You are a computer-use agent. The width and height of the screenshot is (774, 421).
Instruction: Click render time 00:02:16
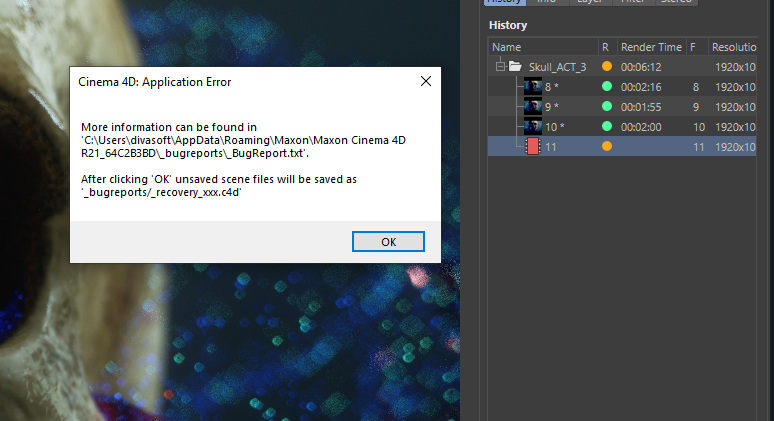641,87
